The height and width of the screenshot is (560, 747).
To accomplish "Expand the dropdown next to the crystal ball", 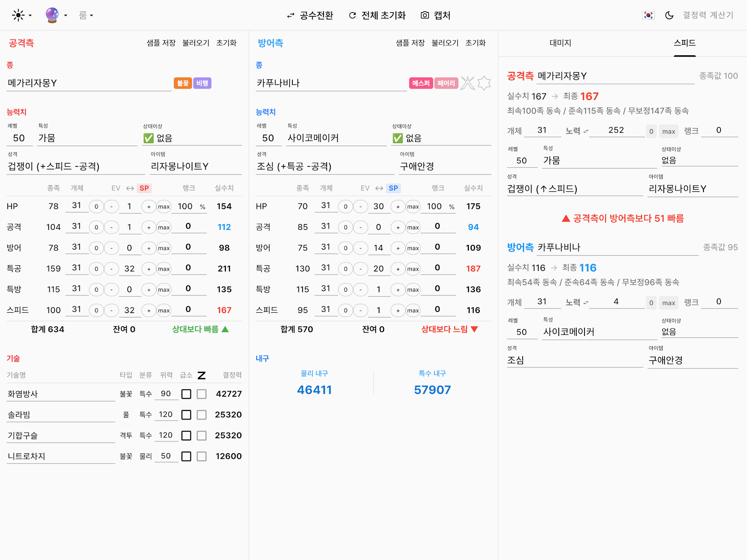I will 65,15.
